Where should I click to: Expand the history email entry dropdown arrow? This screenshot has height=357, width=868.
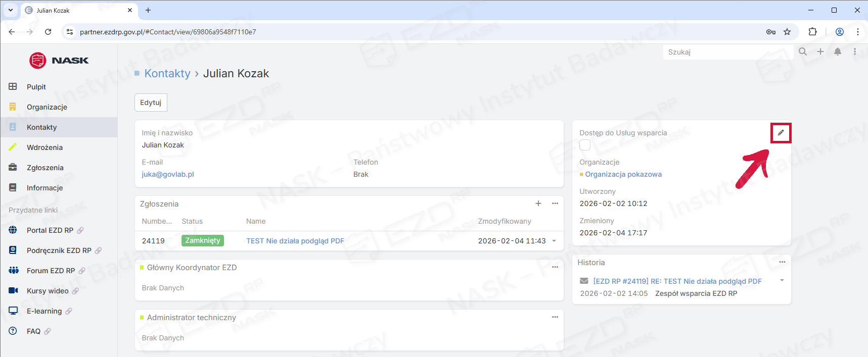tap(782, 281)
